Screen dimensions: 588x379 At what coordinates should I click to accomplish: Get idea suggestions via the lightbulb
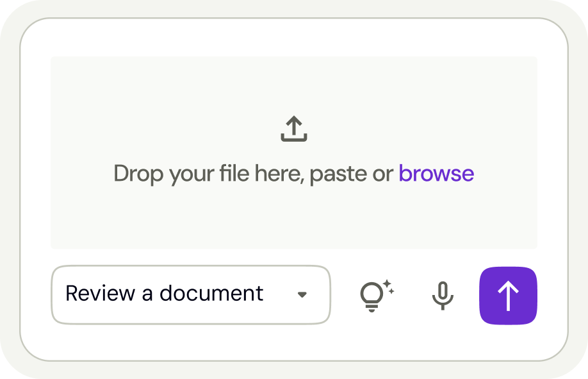tap(375, 295)
